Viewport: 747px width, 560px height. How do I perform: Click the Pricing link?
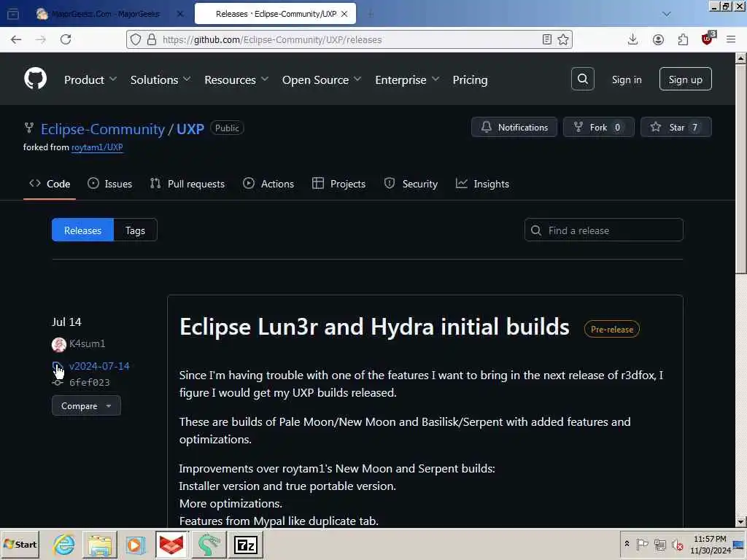click(x=471, y=79)
